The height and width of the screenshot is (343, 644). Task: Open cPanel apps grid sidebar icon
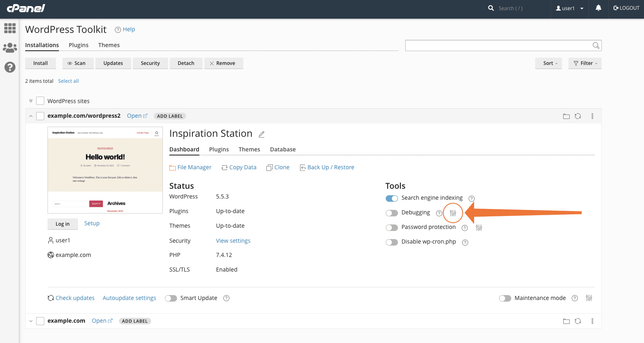click(x=10, y=28)
